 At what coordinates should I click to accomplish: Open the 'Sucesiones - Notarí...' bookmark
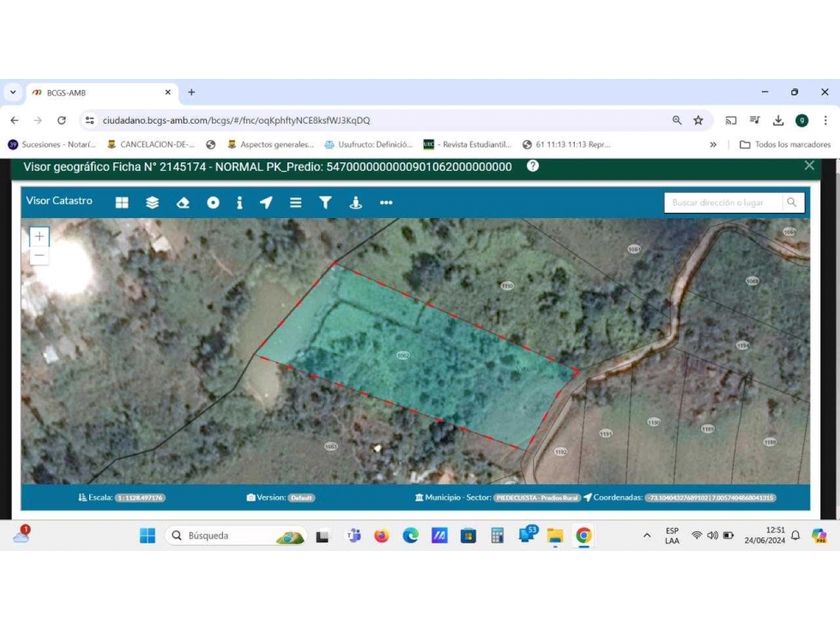[52, 144]
